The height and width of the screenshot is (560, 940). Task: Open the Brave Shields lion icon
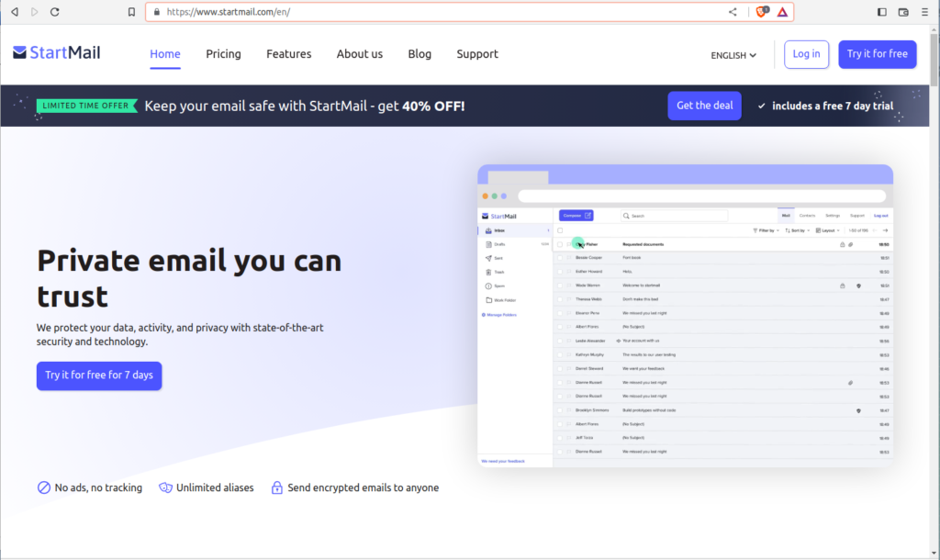coord(762,11)
